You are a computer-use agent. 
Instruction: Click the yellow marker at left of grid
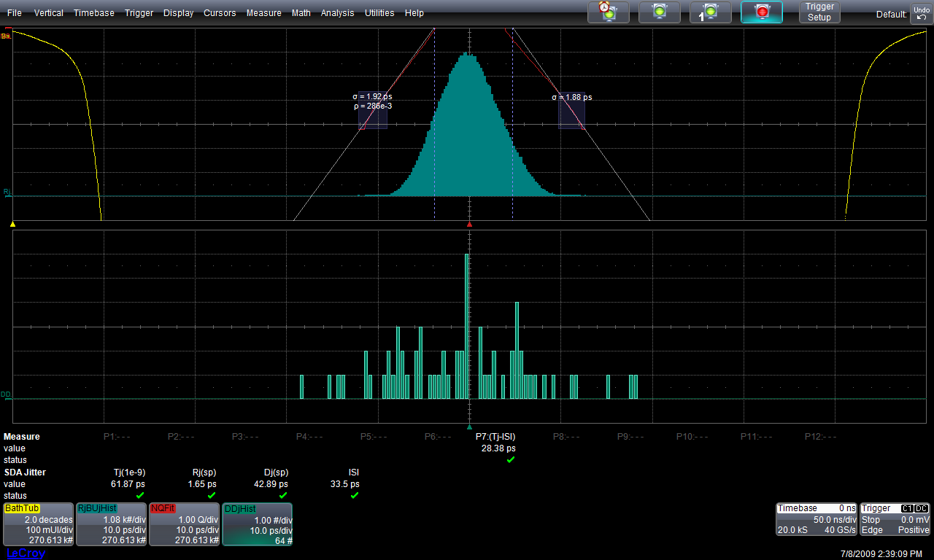(12, 225)
